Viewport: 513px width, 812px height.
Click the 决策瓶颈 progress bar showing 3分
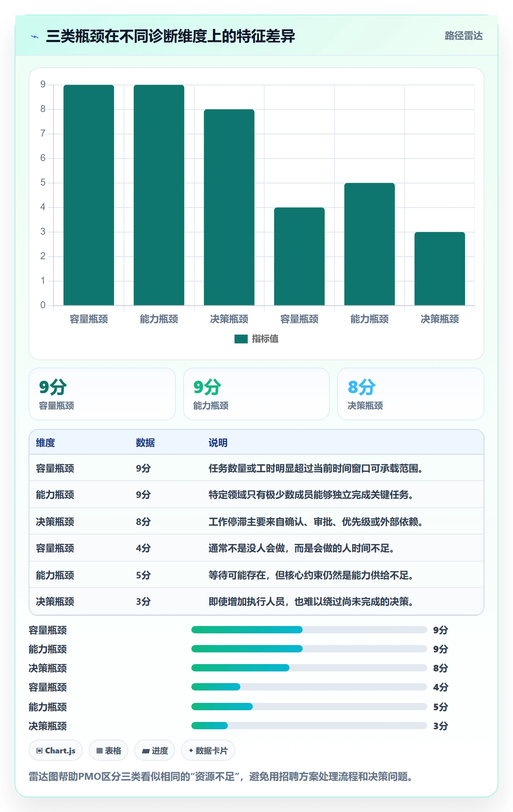click(309, 726)
